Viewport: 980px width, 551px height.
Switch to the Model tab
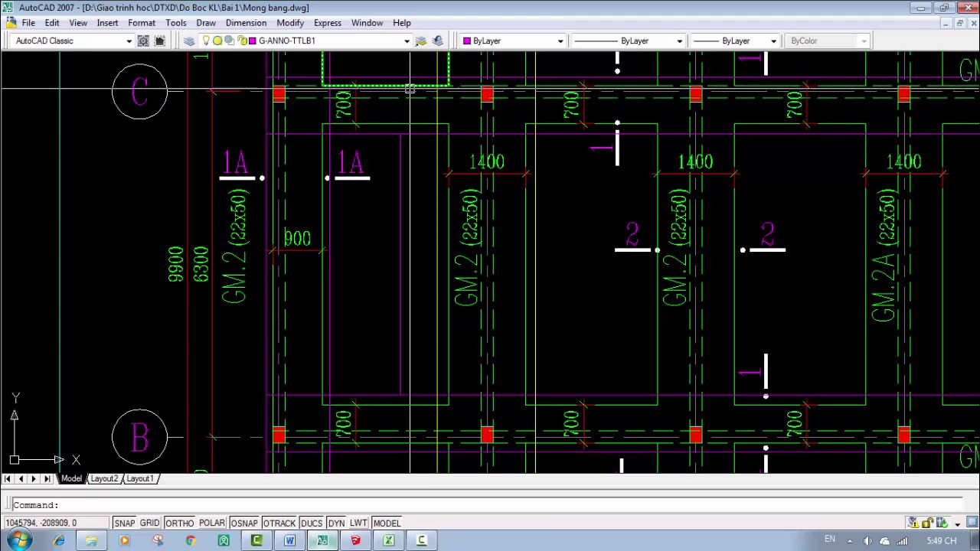point(71,479)
